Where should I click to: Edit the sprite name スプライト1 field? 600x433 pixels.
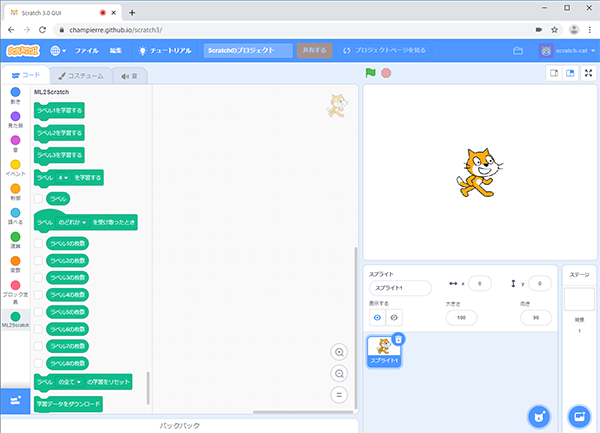(x=400, y=288)
